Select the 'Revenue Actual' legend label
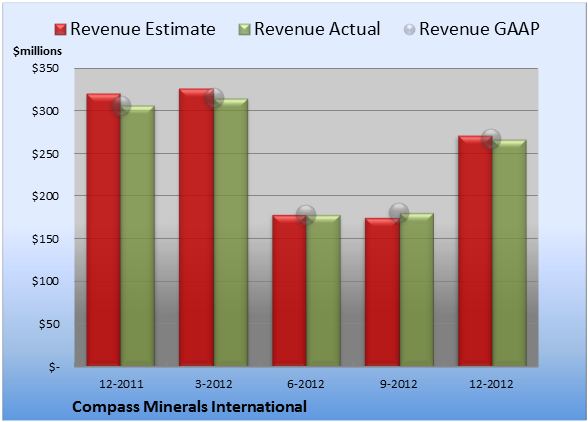Image resolution: width=588 pixels, height=422 pixels. click(317, 29)
